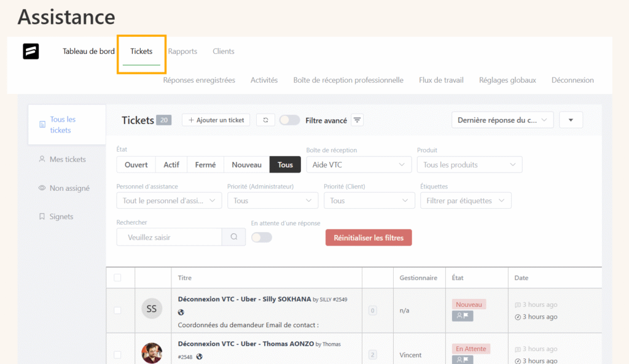This screenshot has height=364, width=629.
Task: Click the Rechercher input field
Action: [x=170, y=237]
